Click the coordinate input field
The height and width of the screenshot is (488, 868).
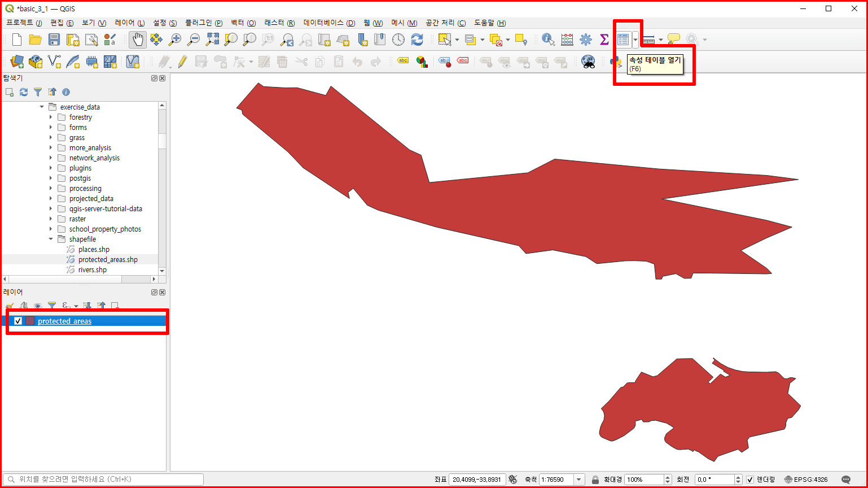(x=477, y=480)
